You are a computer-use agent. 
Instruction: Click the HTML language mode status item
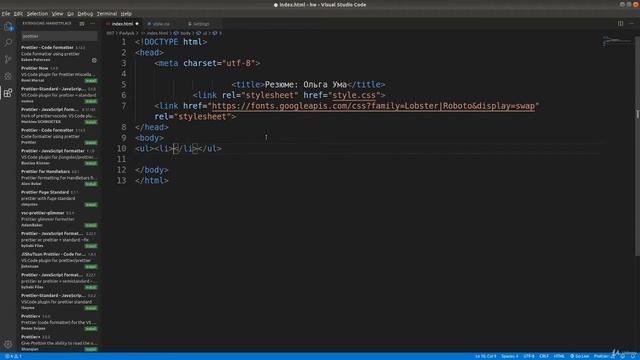(x=559, y=356)
